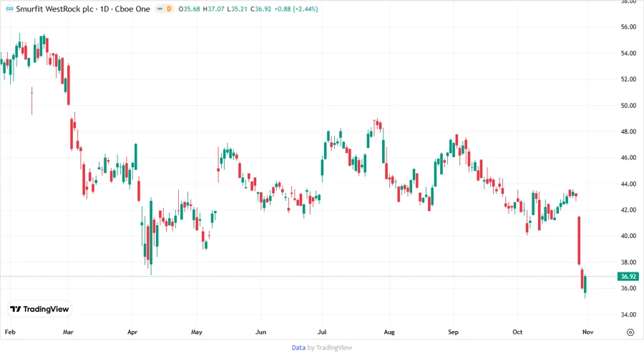Click the Sep label on time axis
Screen dimensions: 644x356
pyautogui.click(x=454, y=332)
